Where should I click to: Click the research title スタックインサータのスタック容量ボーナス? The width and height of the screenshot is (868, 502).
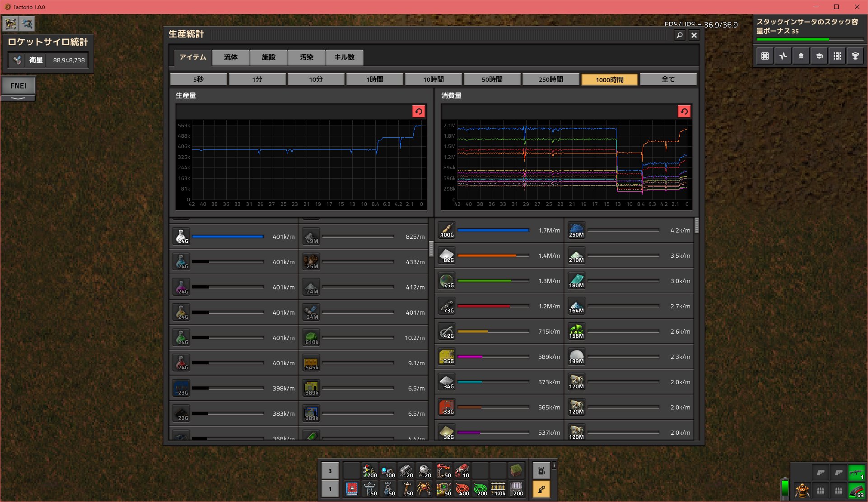click(x=807, y=26)
